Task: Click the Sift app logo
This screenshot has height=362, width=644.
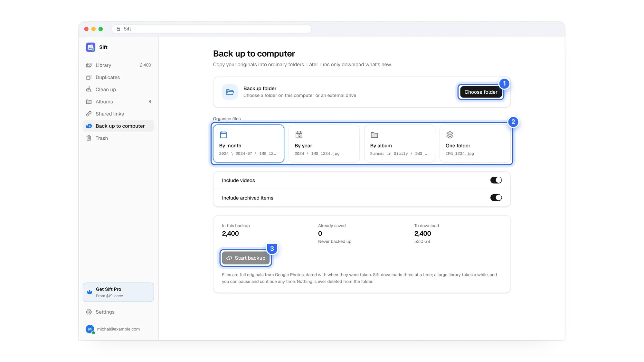Action: click(90, 47)
